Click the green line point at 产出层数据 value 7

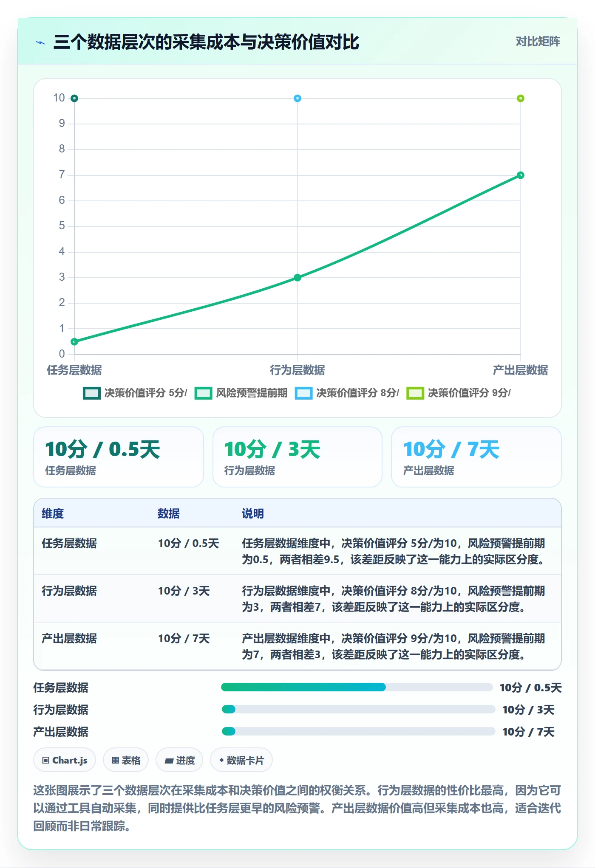click(x=521, y=175)
